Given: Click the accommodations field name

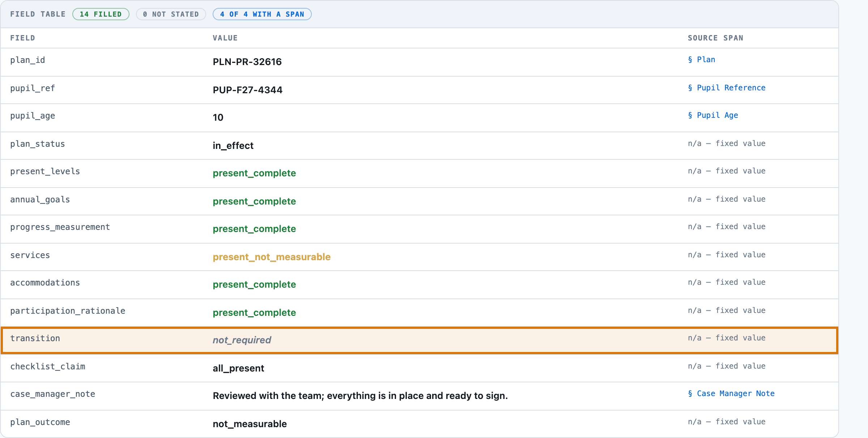Looking at the screenshot, I should point(45,283).
